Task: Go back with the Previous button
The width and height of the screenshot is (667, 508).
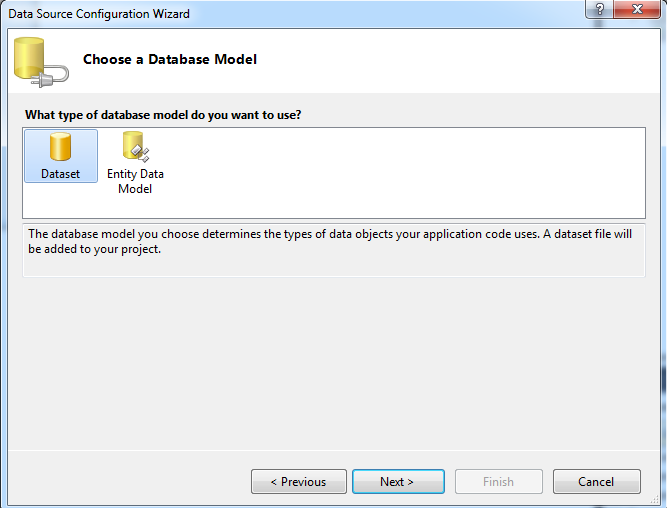Action: (299, 482)
